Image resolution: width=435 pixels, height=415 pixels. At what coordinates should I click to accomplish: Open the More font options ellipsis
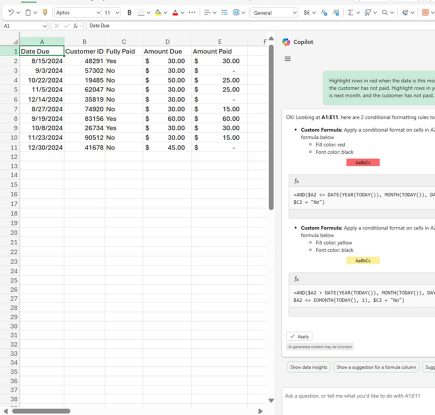coord(192,13)
